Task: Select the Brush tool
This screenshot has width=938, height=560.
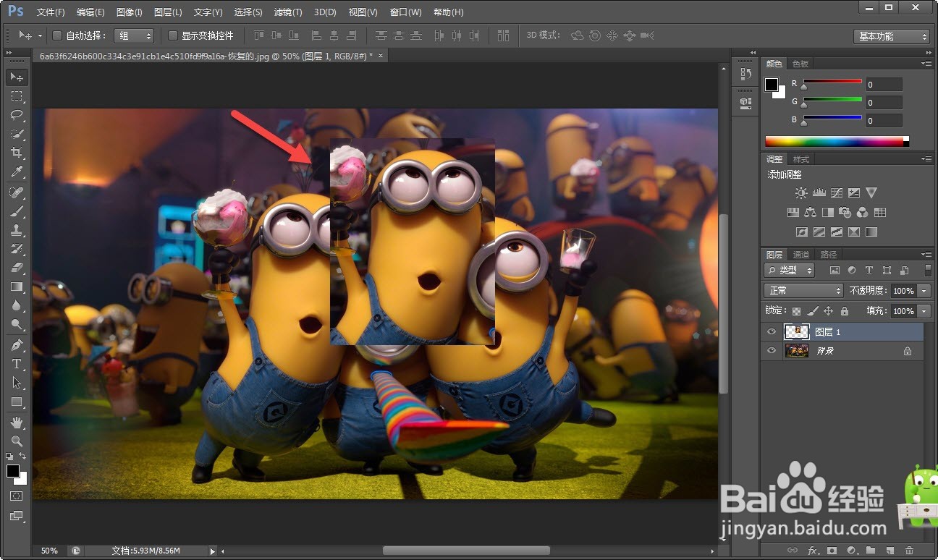Action: [17, 211]
